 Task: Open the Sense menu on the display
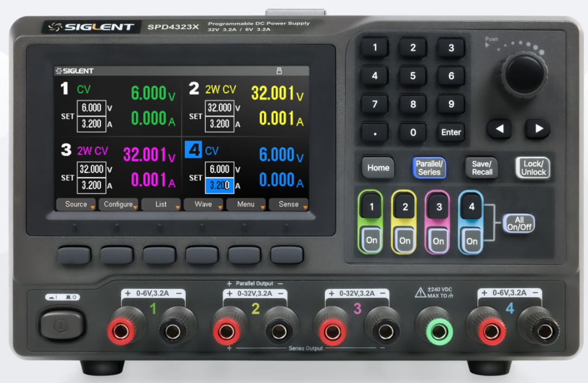click(288, 204)
